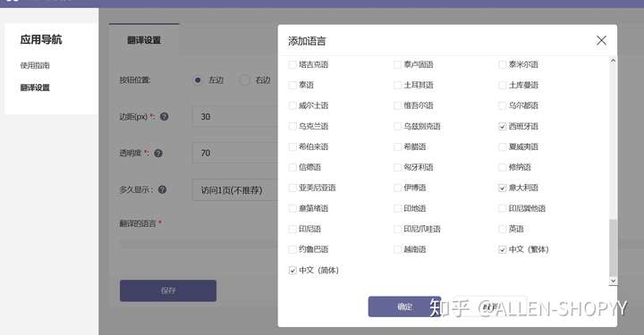Switch to the 翻译设置 tab
This screenshot has width=644, height=335.
(x=144, y=40)
